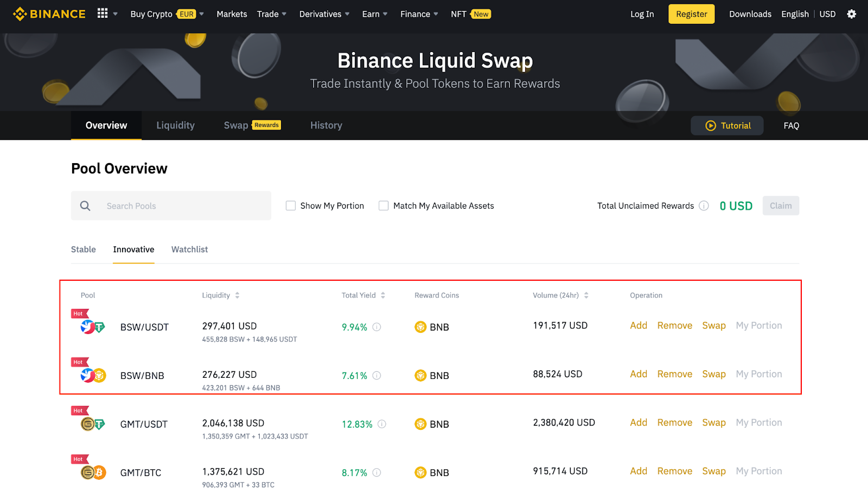Focus the Search Pools input field
The height and width of the screenshot is (490, 868).
coord(171,205)
